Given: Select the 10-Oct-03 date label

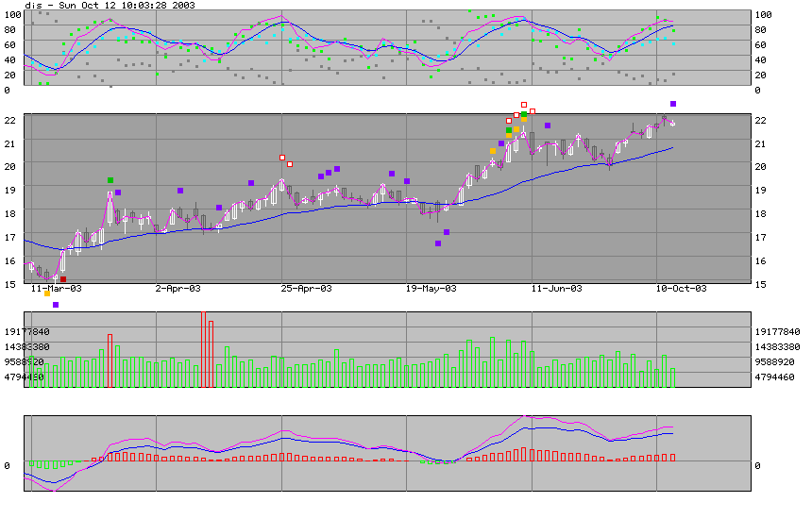Looking at the screenshot, I should tap(681, 289).
